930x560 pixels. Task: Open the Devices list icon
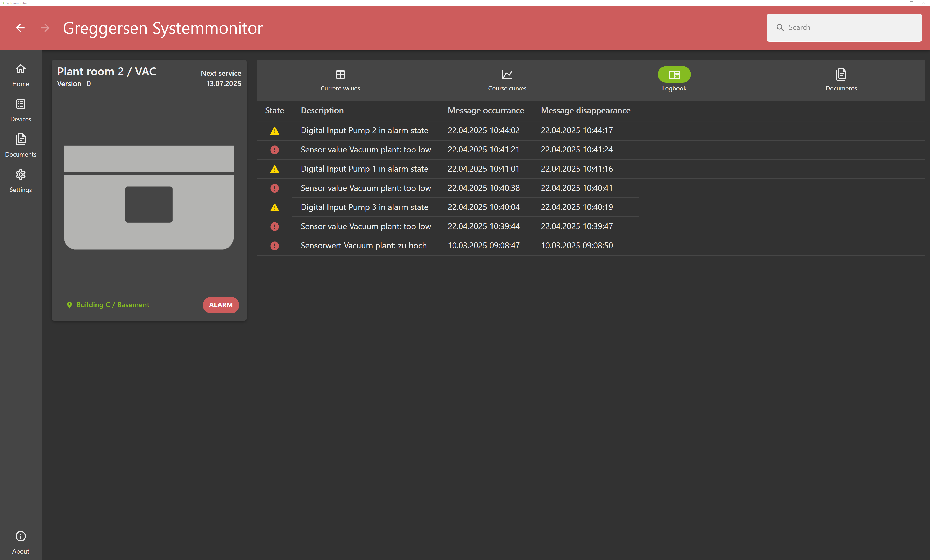pyautogui.click(x=20, y=104)
